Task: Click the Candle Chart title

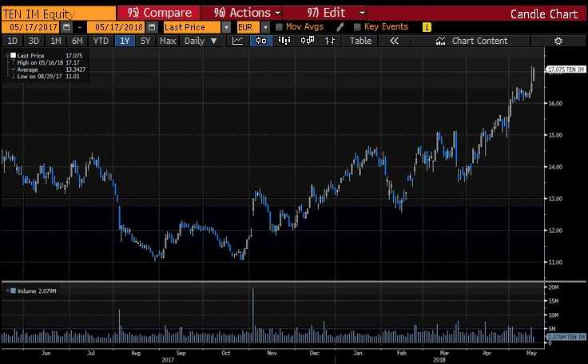Action: (x=544, y=14)
